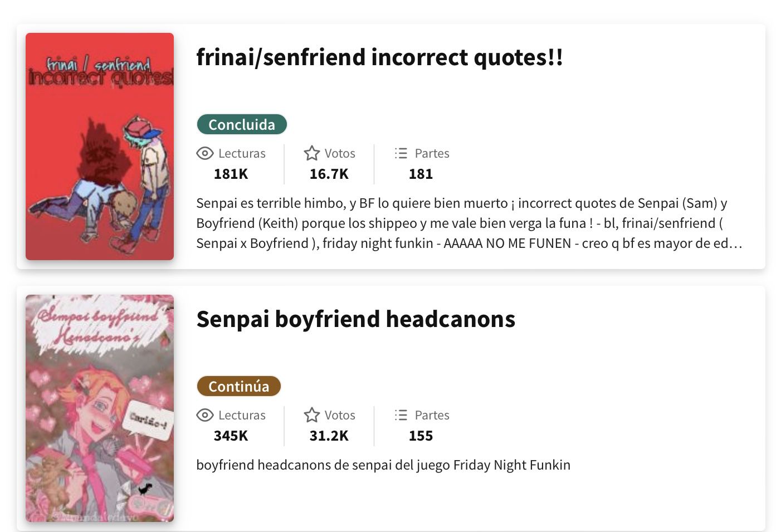Image resolution: width=776 pixels, height=532 pixels.
Task: Select the brown 'Continúa' status badge
Action: [x=238, y=386]
